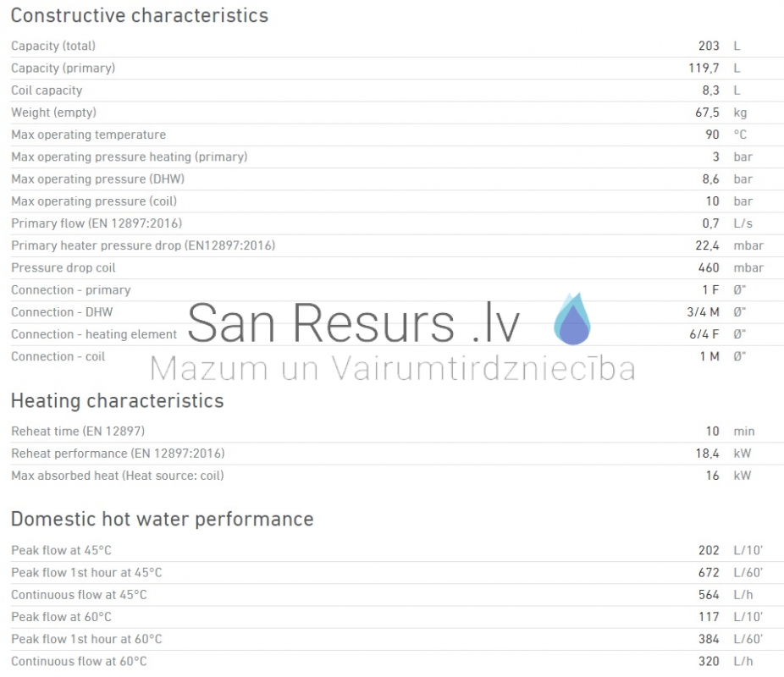
Task: Click Max operating pressure (DHW) label
Action: click(98, 179)
